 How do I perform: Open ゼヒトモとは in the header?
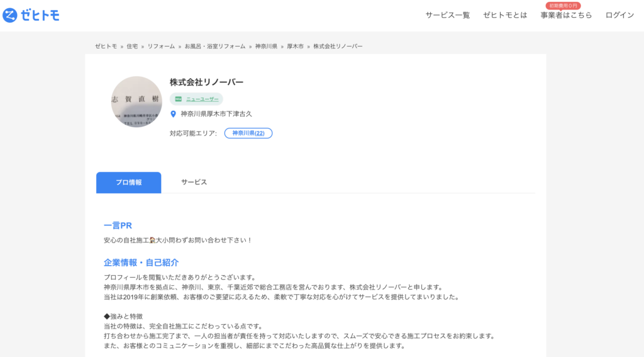pos(505,15)
